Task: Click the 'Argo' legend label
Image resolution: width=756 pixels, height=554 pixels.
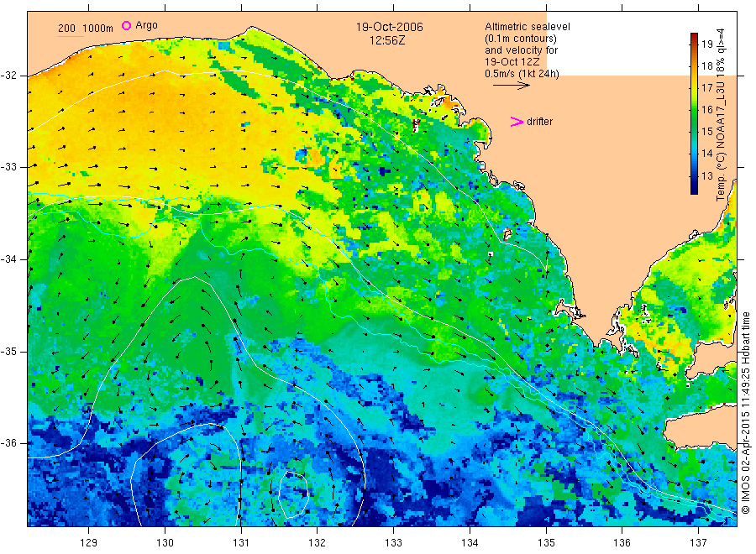Action: pyautogui.click(x=146, y=25)
